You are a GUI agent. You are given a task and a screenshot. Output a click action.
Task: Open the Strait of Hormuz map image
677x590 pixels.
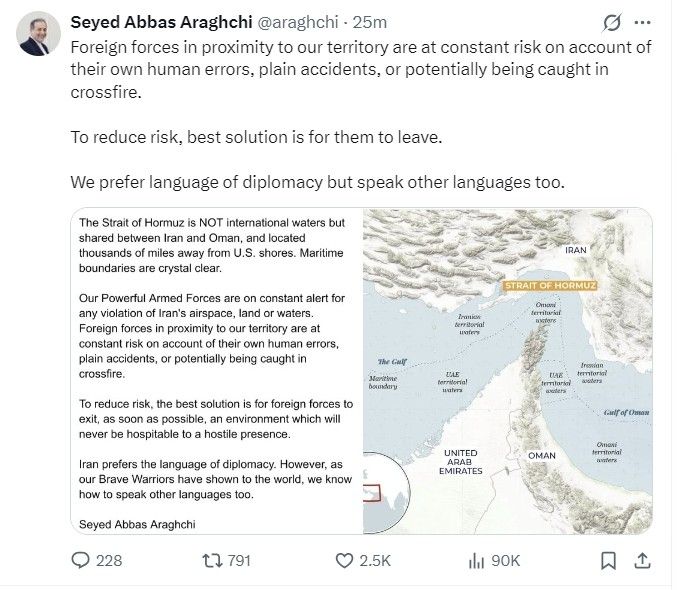(507, 372)
